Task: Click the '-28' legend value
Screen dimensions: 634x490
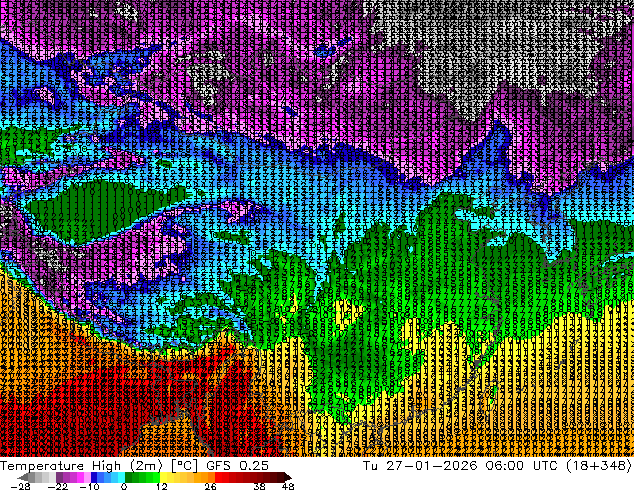Action: click(x=20, y=486)
